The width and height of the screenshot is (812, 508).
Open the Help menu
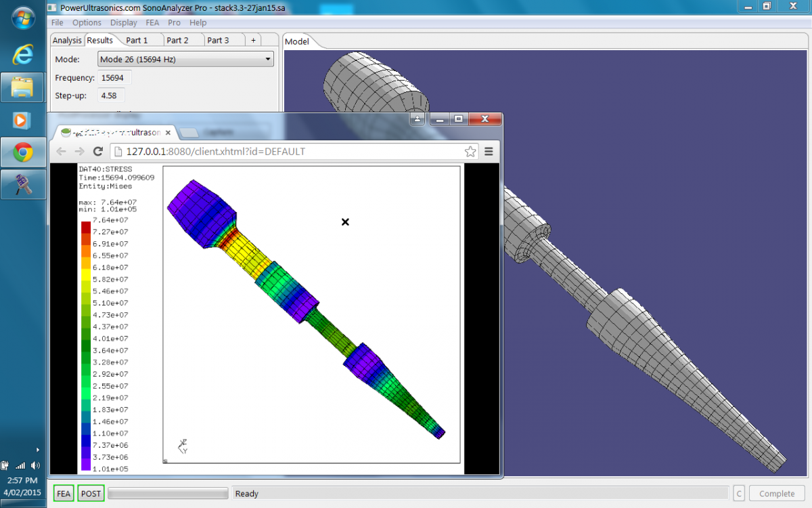(198, 22)
